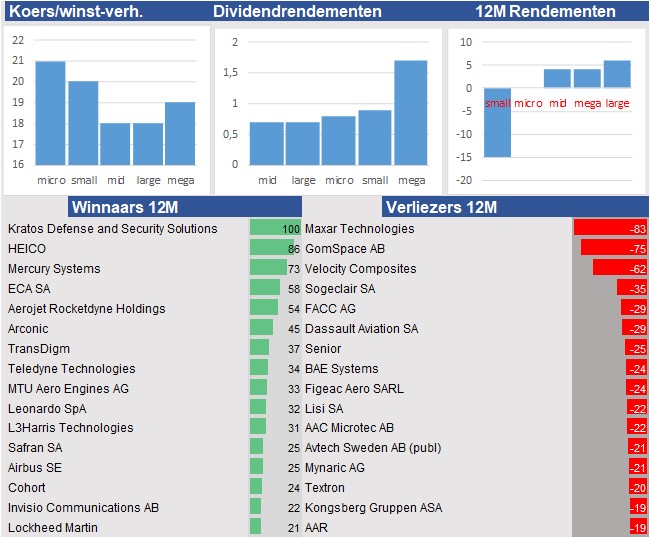
Task: Select the 'Verliezers 12M' heading
Action: (441, 207)
